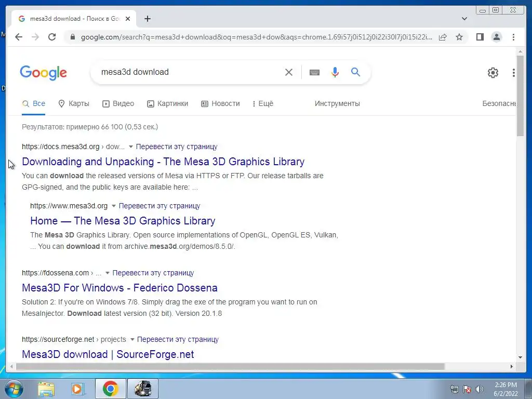Click into the search query field
Screen dimensions: 532x399
pos(190,72)
